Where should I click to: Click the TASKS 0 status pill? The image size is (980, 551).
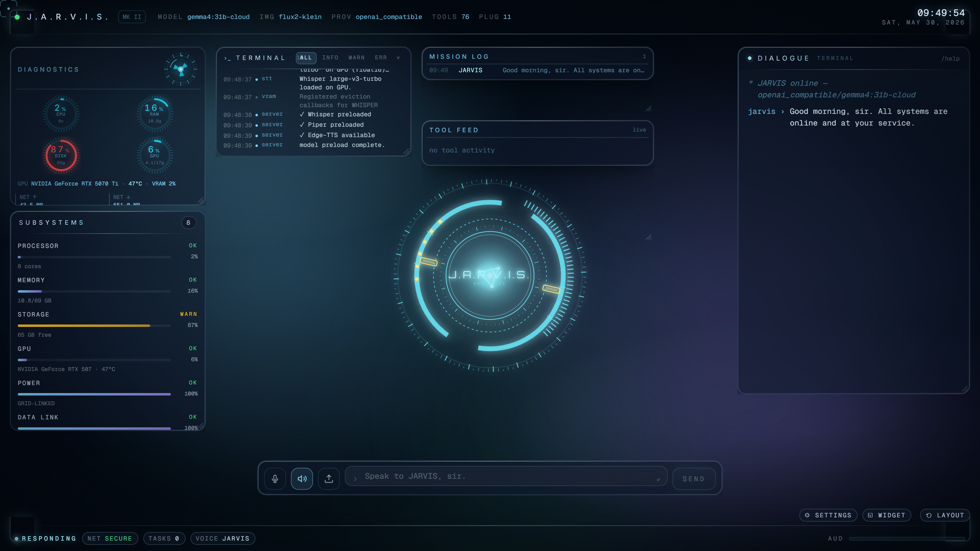pos(164,538)
